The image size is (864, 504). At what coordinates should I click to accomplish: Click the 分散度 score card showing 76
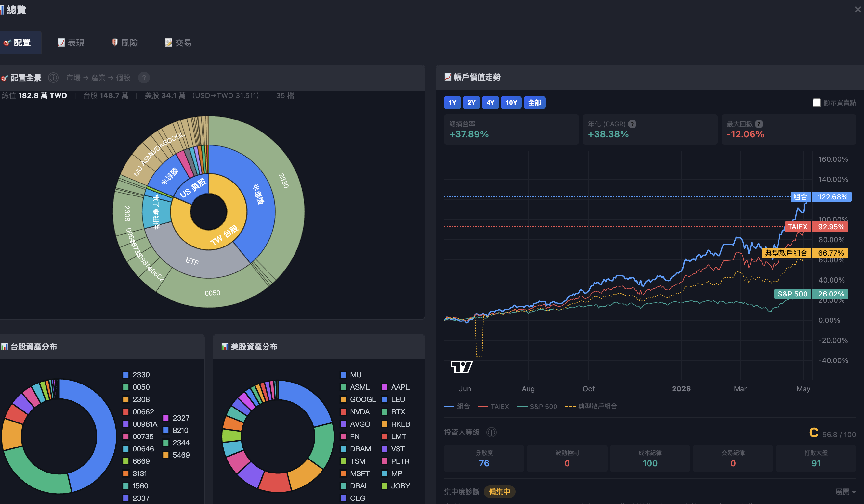tap(484, 459)
